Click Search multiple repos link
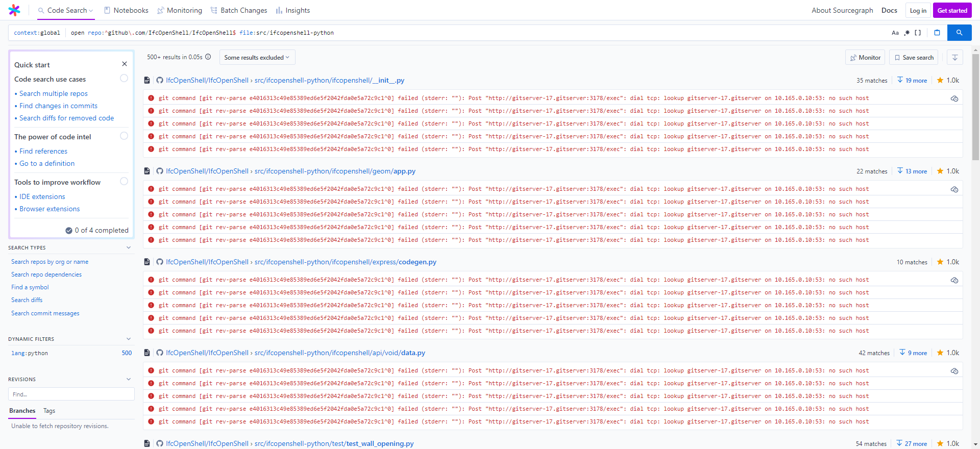The image size is (980, 449). point(54,93)
